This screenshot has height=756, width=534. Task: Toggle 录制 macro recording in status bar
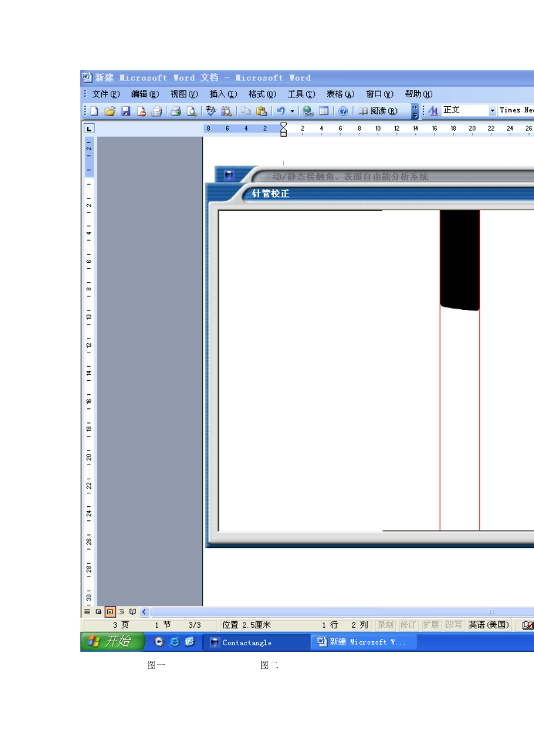386,625
